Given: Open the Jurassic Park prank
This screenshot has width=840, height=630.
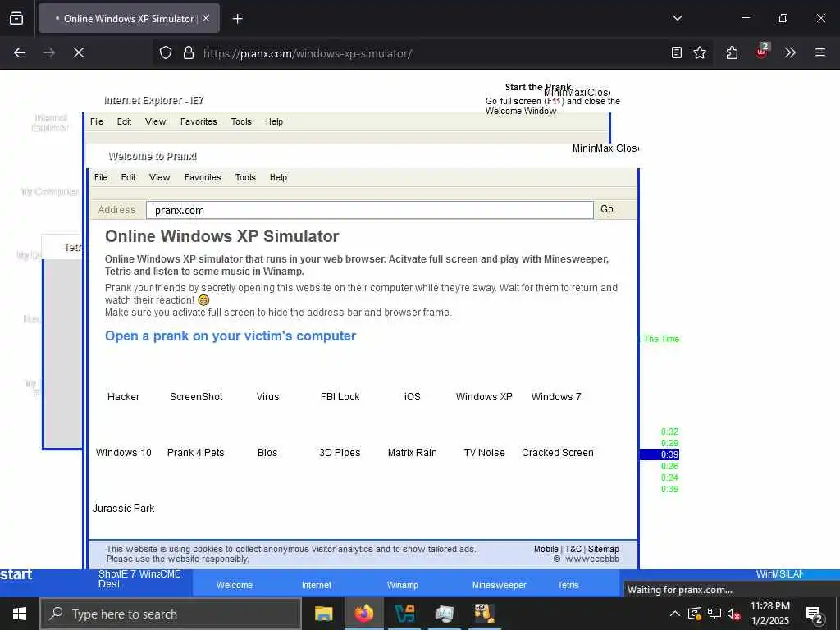Looking at the screenshot, I should [123, 509].
